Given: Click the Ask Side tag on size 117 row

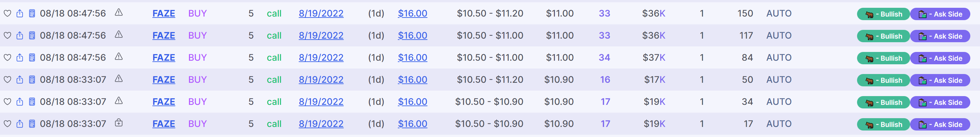Looking at the screenshot, I should coord(940,36).
